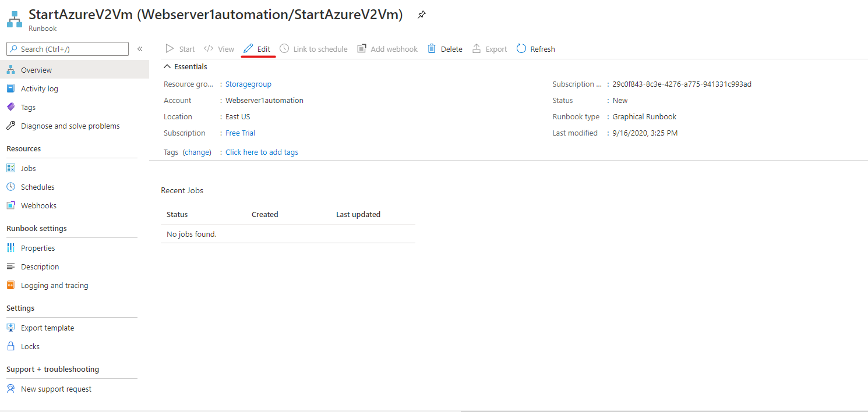Click the Locks padlock icon
868x412 pixels.
(x=10, y=346)
